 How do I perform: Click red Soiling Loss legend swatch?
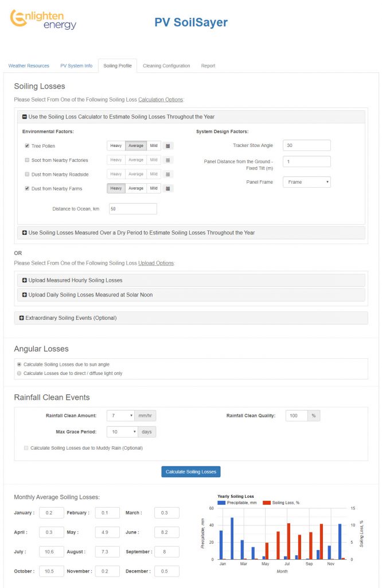click(x=267, y=503)
